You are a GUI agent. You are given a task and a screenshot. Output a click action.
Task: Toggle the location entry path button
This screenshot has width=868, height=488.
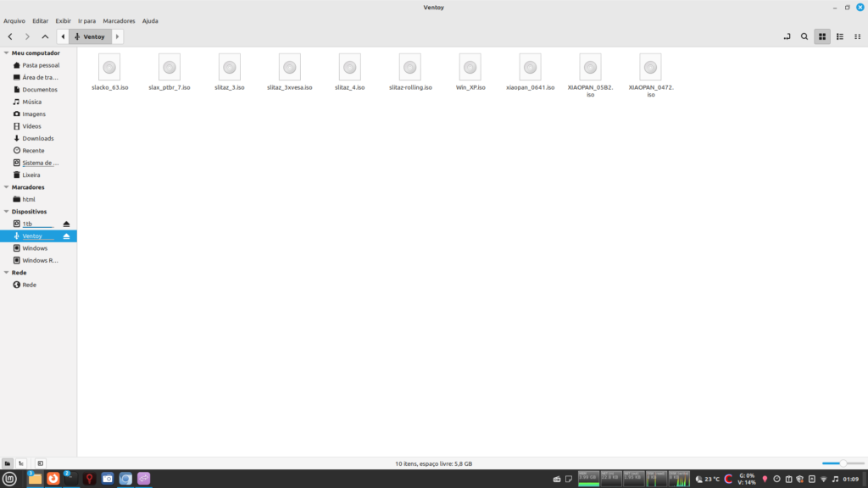coord(787,36)
